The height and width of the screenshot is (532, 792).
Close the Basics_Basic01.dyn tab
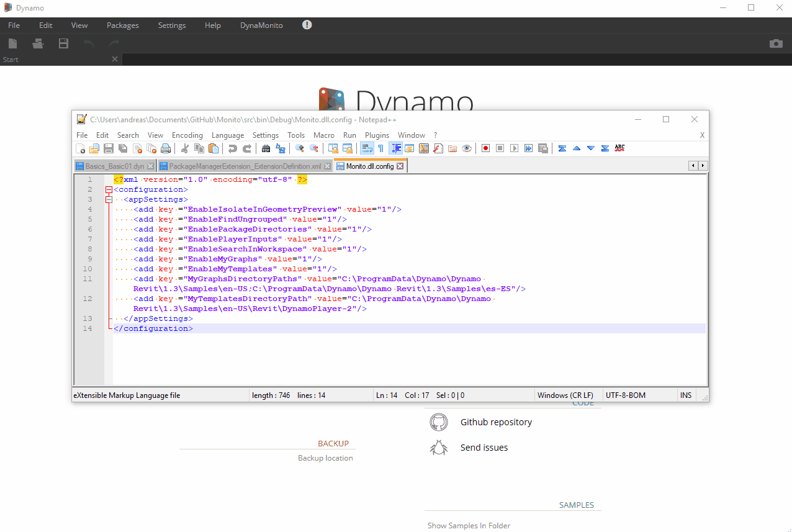click(150, 166)
